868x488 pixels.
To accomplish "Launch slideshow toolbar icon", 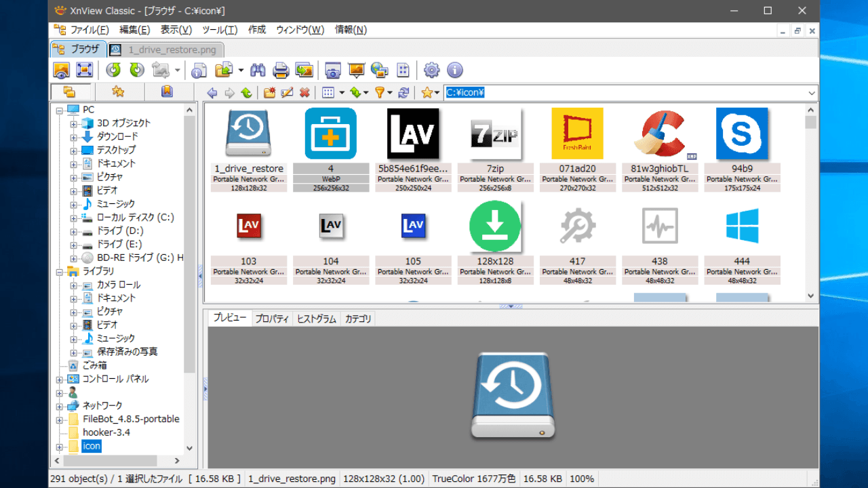I will coord(356,70).
